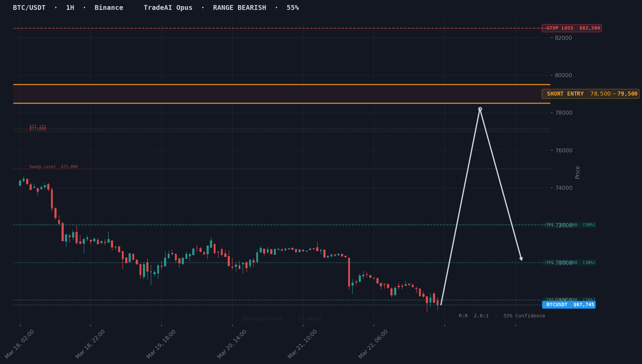Click the BTCUSDT $67,745 price tag
This screenshot has width=642, height=364.
[569, 305]
